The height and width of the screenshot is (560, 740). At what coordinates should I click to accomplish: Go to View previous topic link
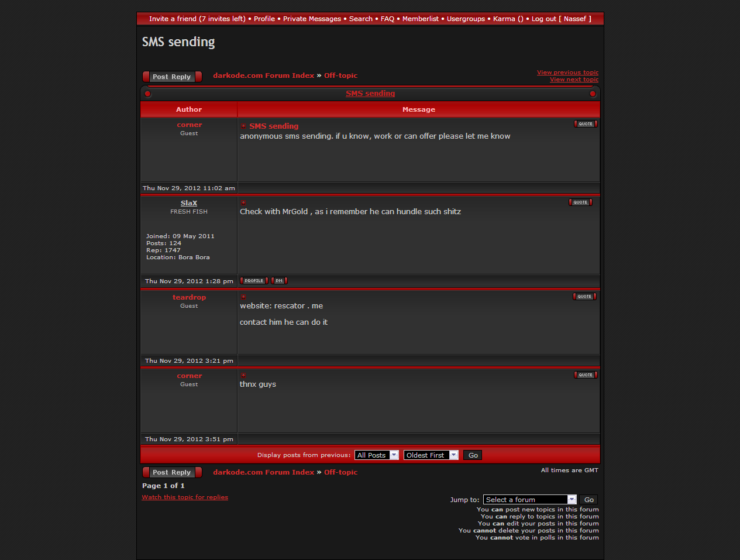pyautogui.click(x=567, y=73)
